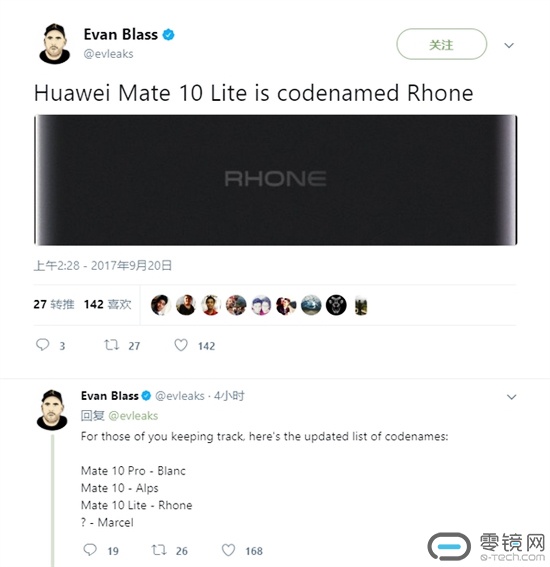This screenshot has width=550, height=567.
Task: Open the RHONE teaser image
Action: coord(276,180)
